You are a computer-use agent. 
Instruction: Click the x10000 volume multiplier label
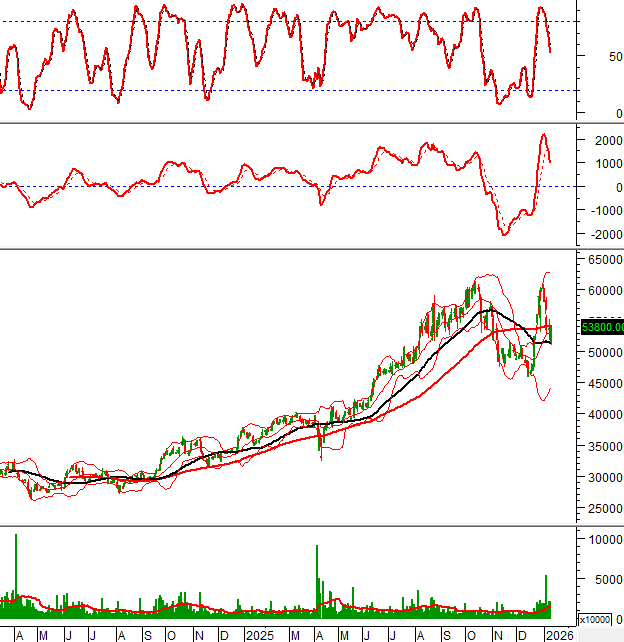(x=598, y=620)
